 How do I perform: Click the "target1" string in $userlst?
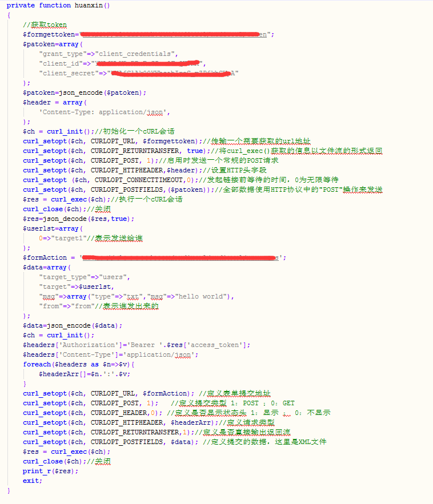65,238
